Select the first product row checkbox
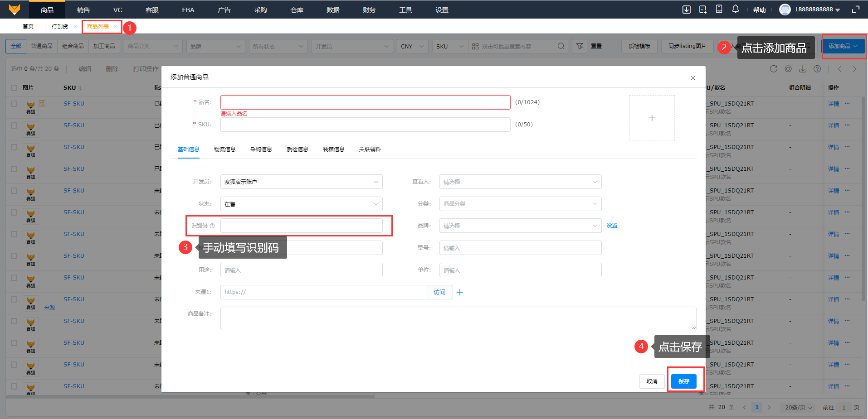Image resolution: width=868 pixels, height=419 pixels. 14,104
